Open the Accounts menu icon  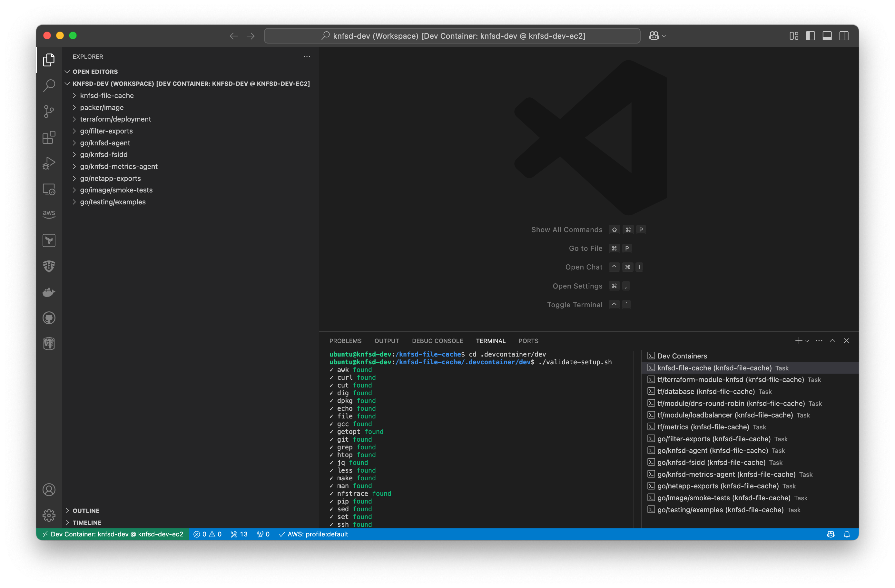(x=49, y=490)
